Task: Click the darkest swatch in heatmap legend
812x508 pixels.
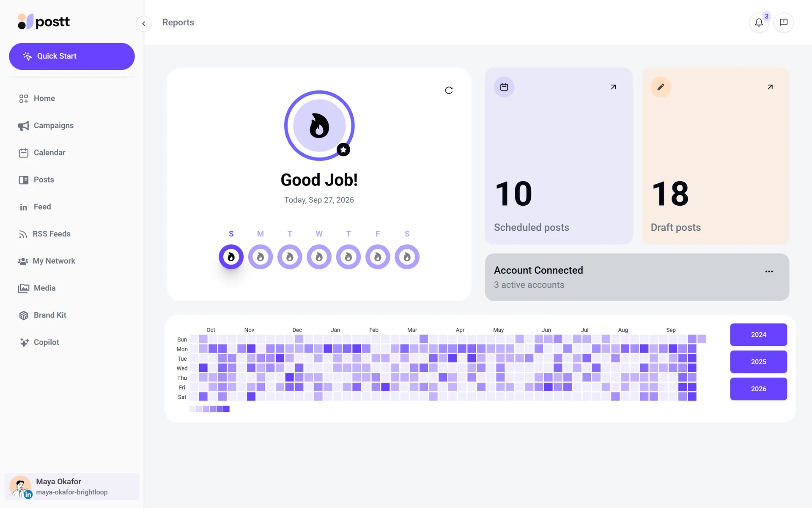Action: pyautogui.click(x=226, y=409)
